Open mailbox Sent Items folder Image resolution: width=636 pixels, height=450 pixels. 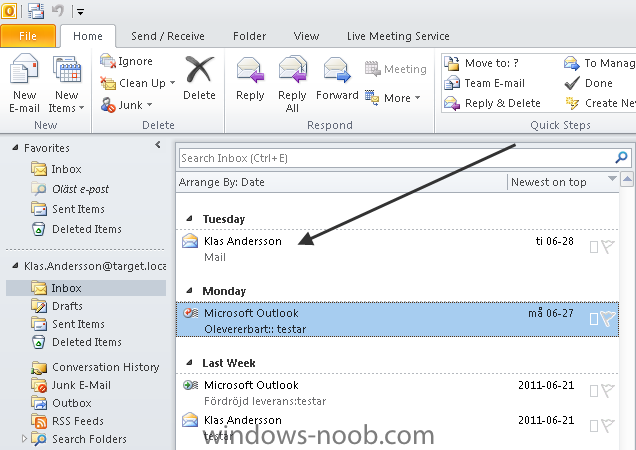click(68, 324)
